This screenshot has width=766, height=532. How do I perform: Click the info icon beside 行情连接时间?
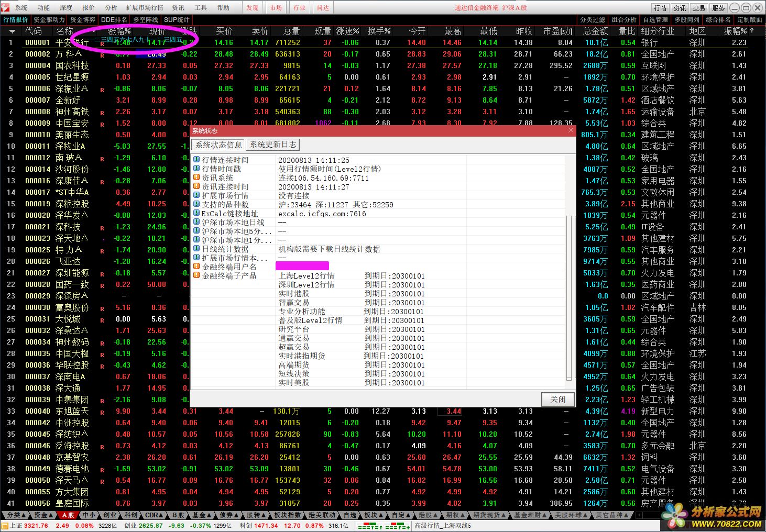coord(197,160)
